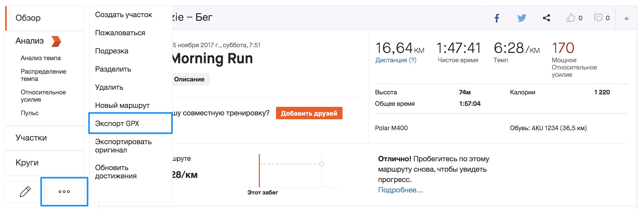Choose Пожаловаться menu entry
644x209 pixels.
tap(120, 33)
